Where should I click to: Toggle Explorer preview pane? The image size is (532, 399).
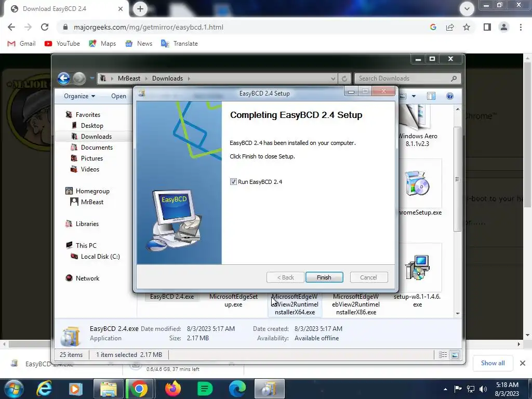click(431, 96)
